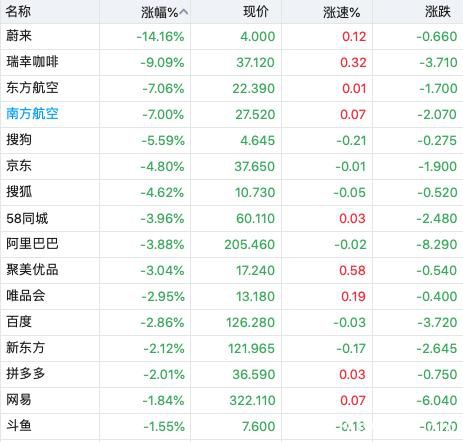Select the 新东方 row
Screen dimensions: 463x442
231,348
